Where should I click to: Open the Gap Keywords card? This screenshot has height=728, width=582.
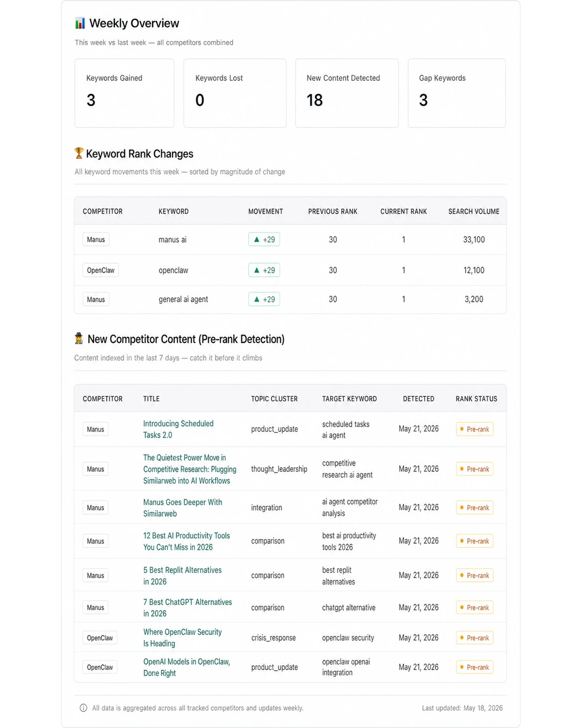457,93
